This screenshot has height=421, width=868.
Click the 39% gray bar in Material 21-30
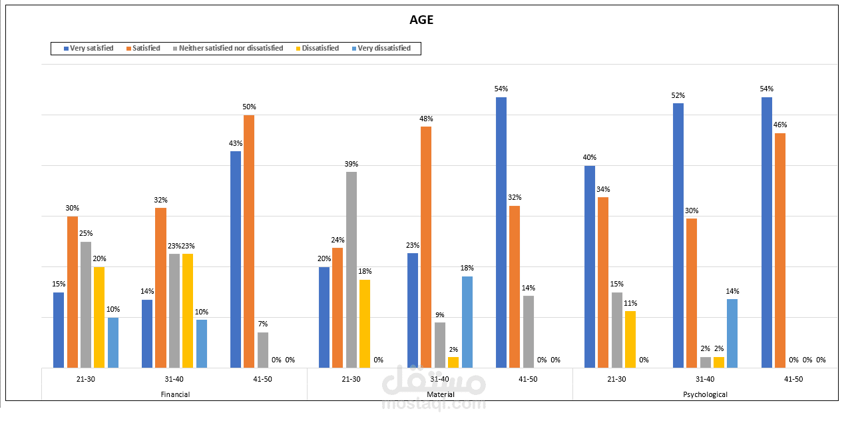351,270
